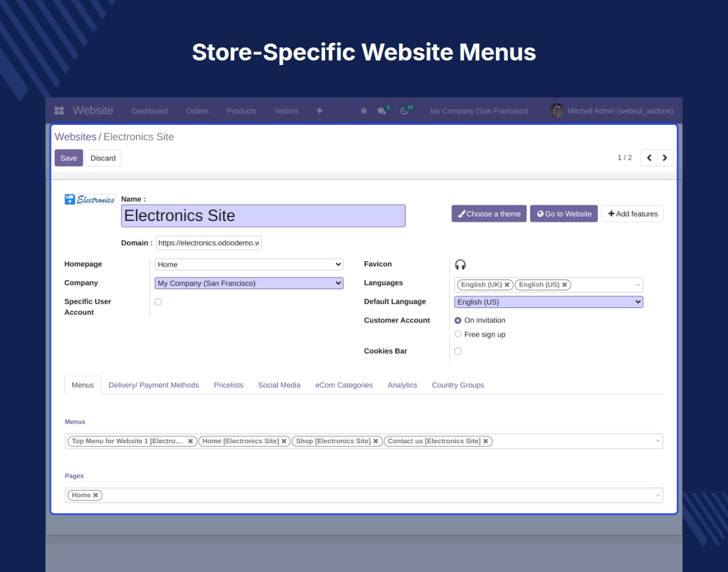This screenshot has height=572, width=728.
Task: Click Choose a theme button
Action: coord(489,214)
